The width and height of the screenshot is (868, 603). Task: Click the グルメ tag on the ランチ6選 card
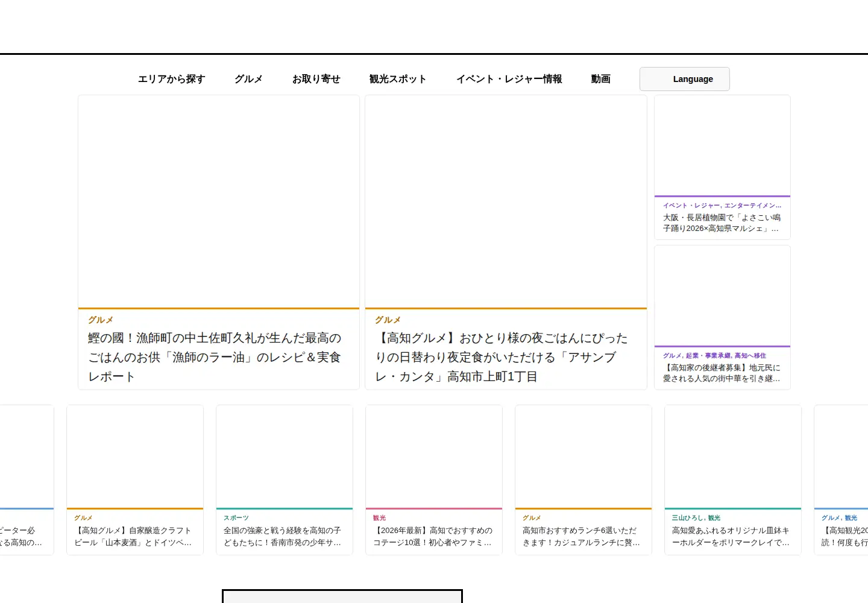[x=532, y=518]
